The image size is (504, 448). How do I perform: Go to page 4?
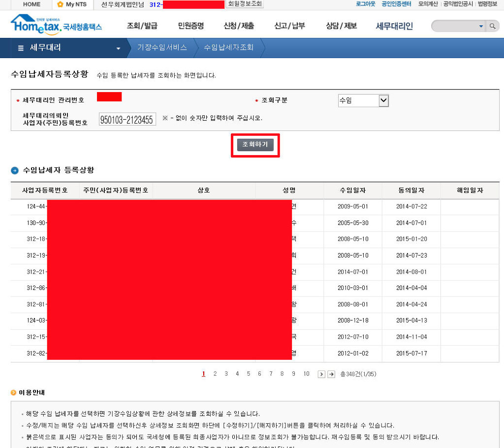(x=237, y=374)
